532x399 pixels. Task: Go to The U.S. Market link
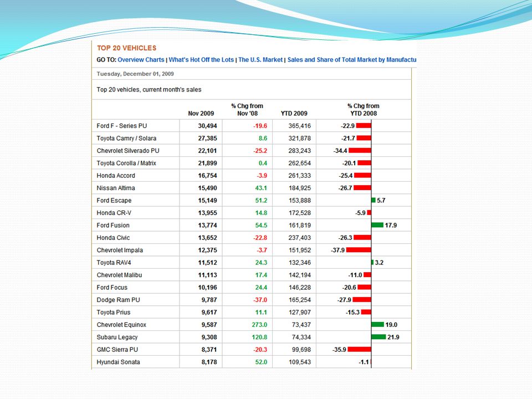[260, 60]
